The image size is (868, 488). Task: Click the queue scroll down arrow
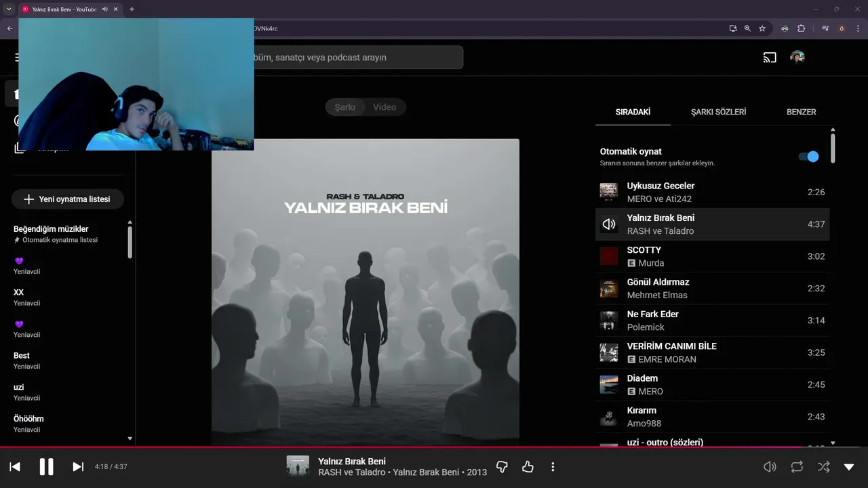pyautogui.click(x=833, y=443)
